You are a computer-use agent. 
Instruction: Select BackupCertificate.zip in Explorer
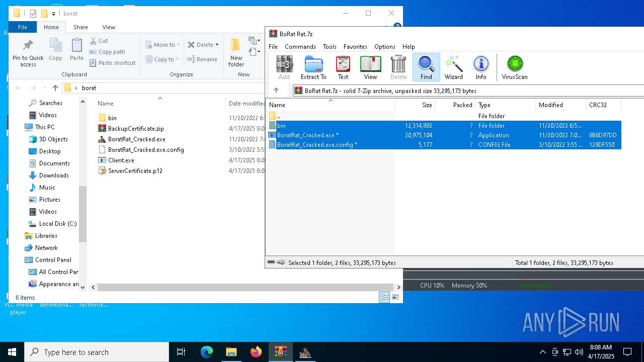pos(135,129)
